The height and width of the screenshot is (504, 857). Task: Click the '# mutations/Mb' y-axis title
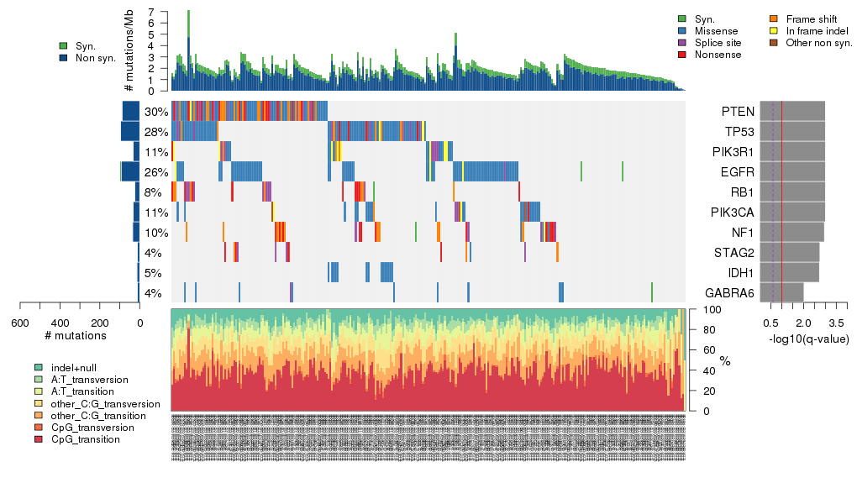coord(129,52)
